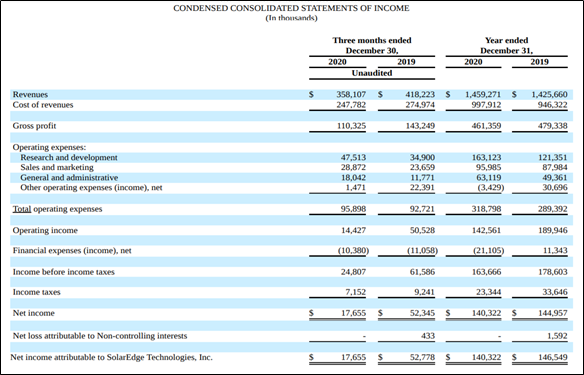Viewport: 584px width, 375px height.
Task: Click the 146,549 SolarEdge net income figure
Action: 553,357
